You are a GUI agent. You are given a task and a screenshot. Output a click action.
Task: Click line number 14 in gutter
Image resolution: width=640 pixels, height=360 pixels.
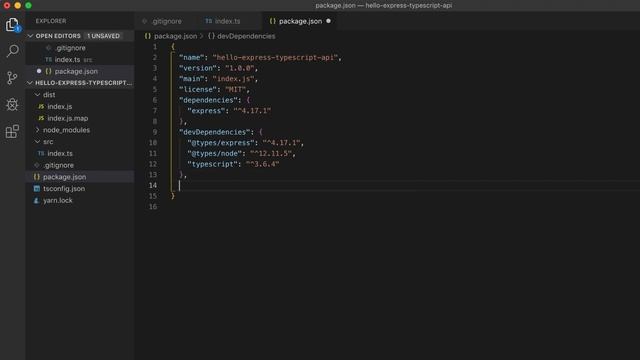[153, 185]
